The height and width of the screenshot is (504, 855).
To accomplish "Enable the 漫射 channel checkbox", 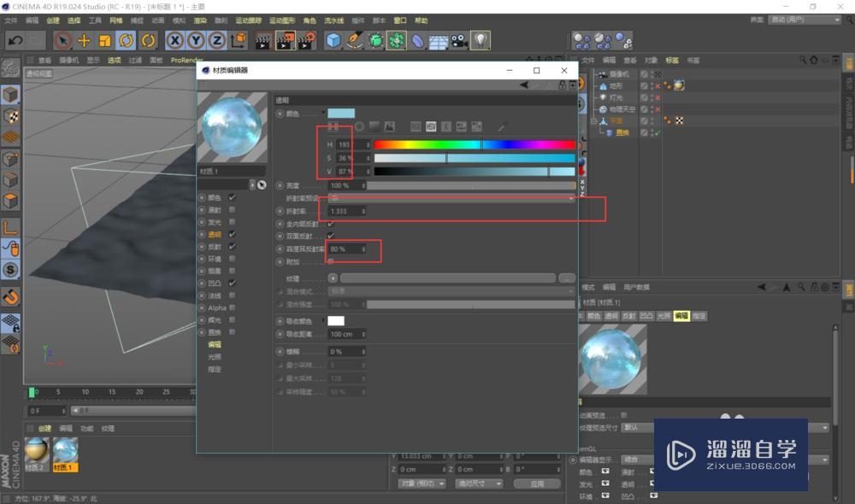I will 233,210.
